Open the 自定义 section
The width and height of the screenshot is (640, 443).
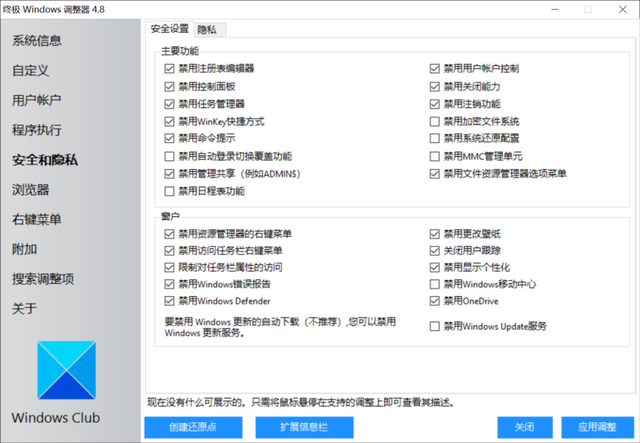pos(31,70)
